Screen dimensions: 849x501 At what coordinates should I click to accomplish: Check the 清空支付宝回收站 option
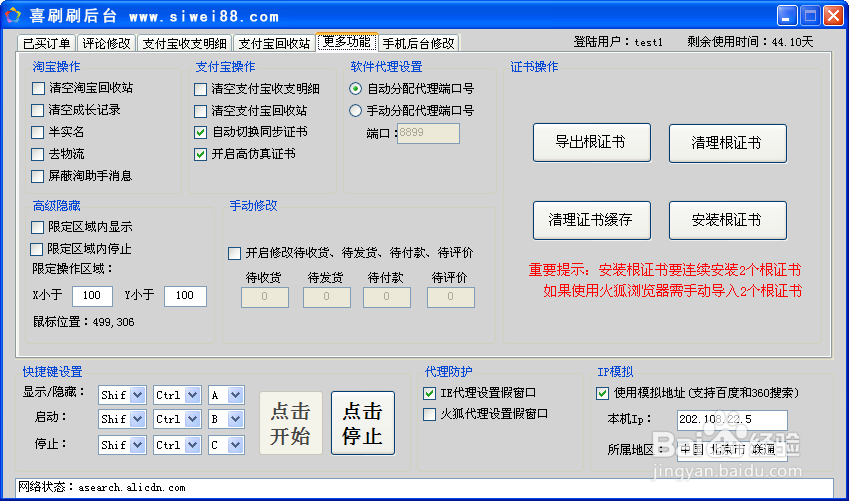[200, 111]
